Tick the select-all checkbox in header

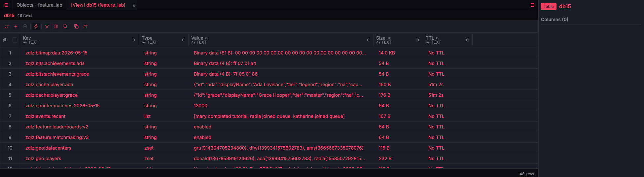point(15,40)
